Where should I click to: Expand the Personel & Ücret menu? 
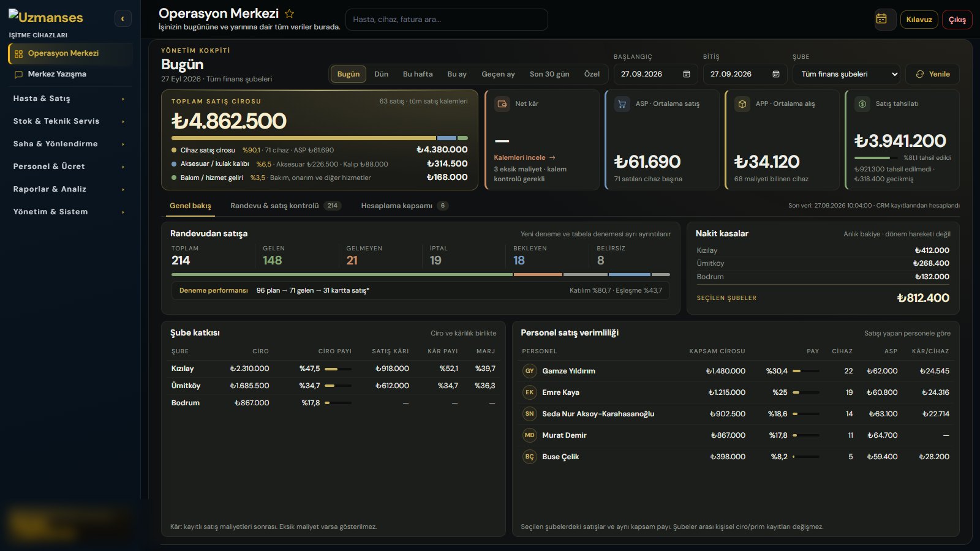click(x=69, y=167)
